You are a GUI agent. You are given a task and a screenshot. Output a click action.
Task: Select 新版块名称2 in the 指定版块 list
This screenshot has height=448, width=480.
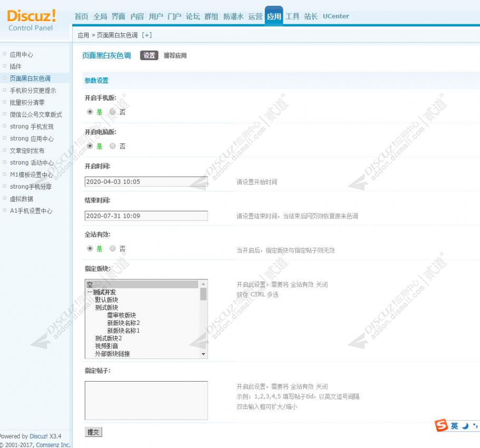[142, 323]
